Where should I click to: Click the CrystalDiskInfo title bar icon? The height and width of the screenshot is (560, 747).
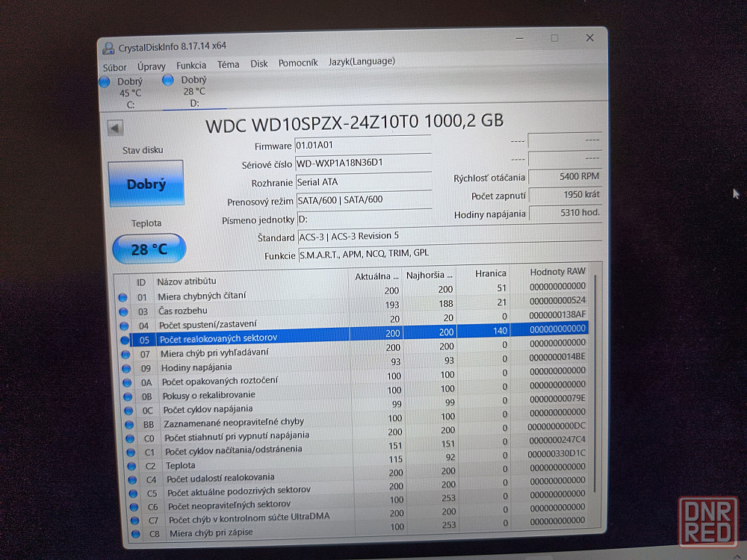click(108, 48)
